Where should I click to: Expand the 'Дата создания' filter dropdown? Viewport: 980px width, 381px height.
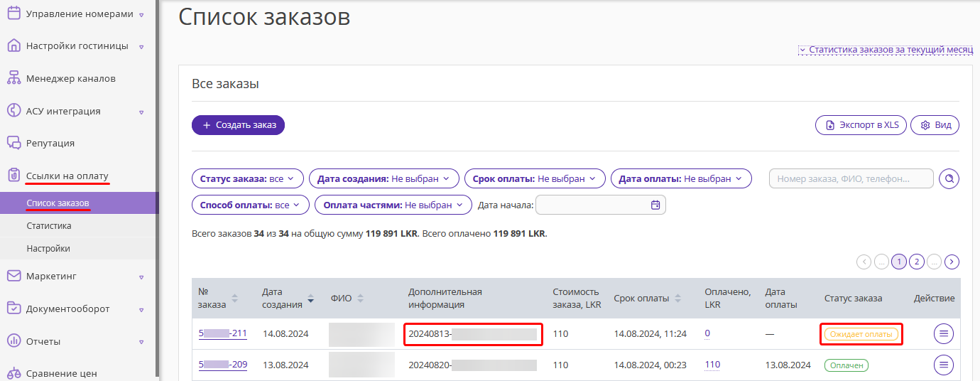coord(383,178)
